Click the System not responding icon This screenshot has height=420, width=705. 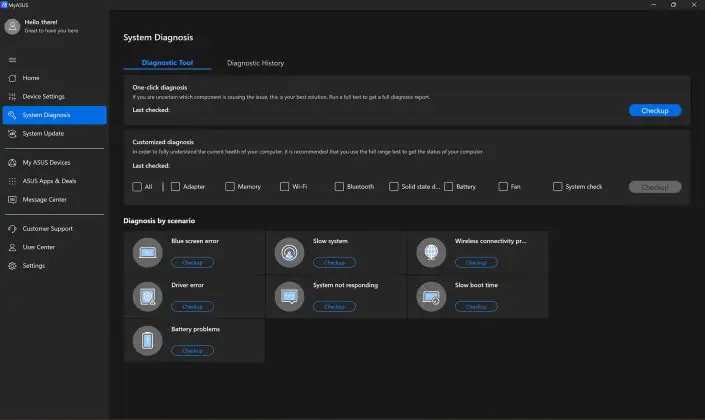[x=289, y=296]
